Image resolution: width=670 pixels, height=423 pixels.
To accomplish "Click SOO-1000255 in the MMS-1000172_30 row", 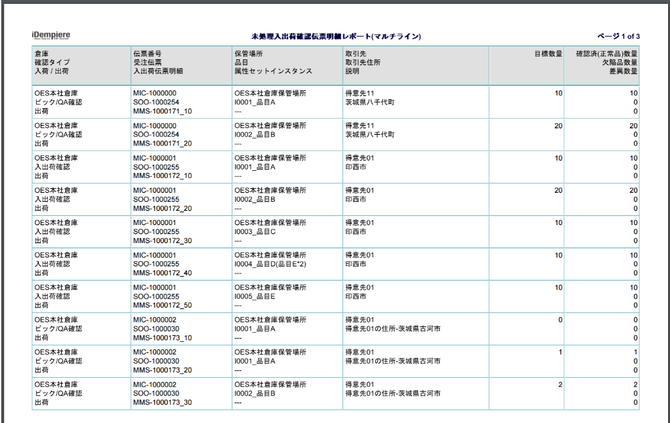I will 156,232.
